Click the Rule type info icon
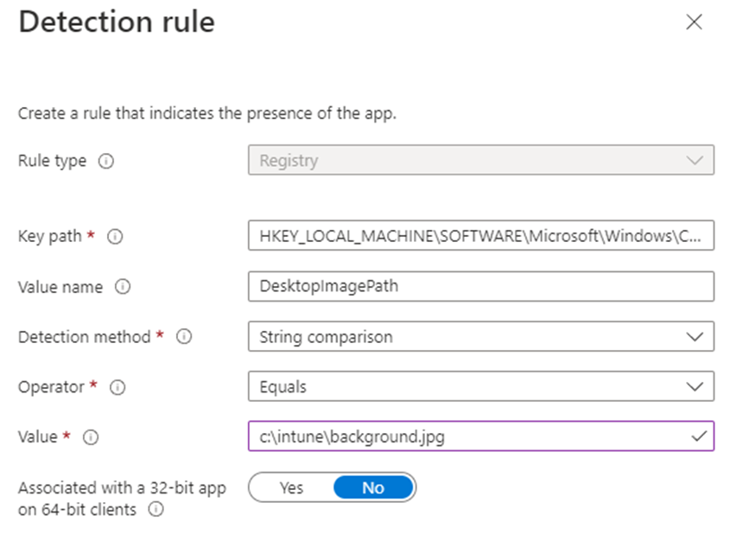730x560 pixels. [106, 161]
